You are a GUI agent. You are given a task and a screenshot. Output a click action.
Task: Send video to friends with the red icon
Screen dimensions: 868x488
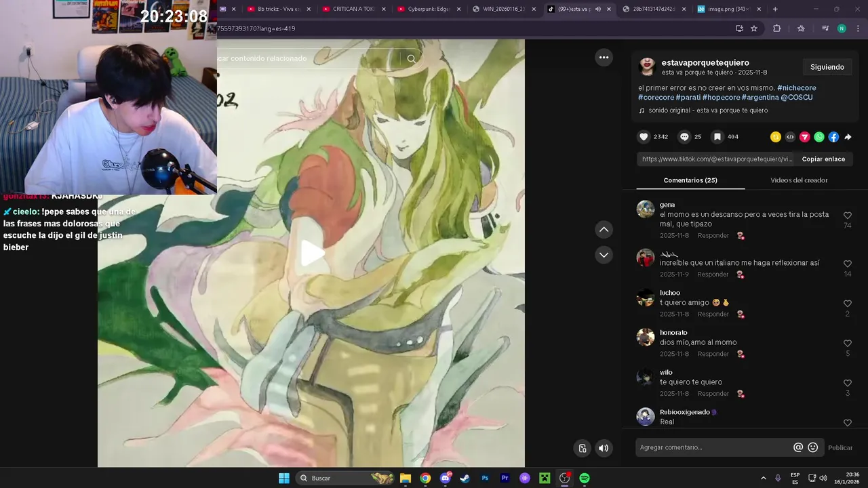pyautogui.click(x=805, y=137)
